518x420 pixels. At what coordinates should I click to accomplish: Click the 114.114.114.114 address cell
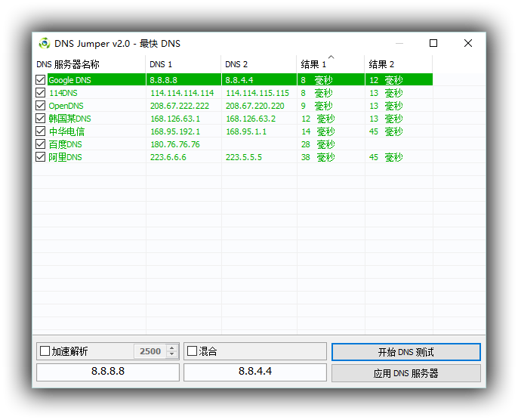(x=182, y=93)
